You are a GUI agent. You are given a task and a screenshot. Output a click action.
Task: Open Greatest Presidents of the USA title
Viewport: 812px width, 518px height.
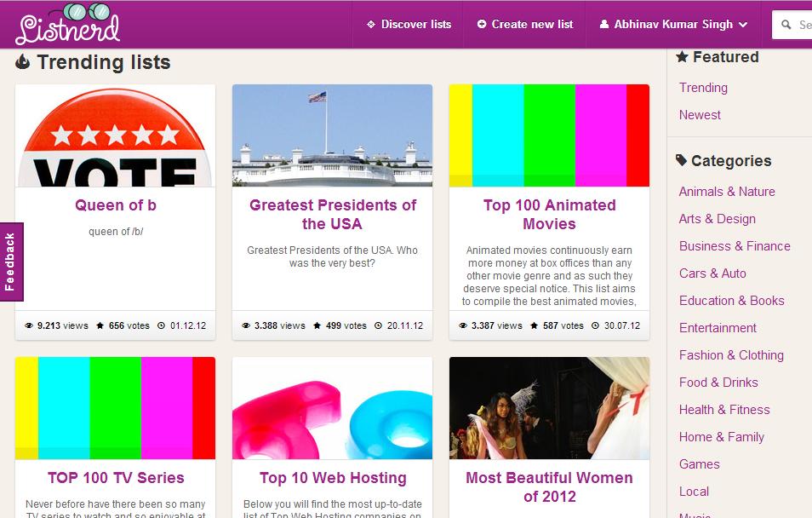[333, 215]
